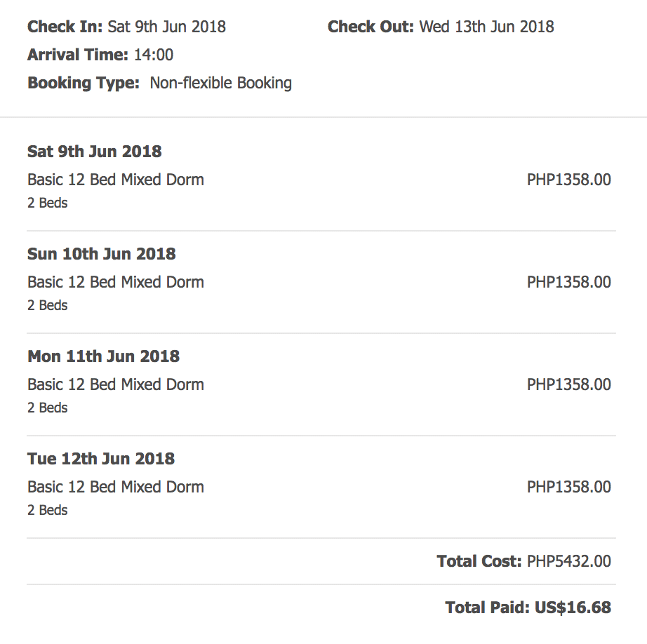This screenshot has height=644, width=647.
Task: Click Basic 12 Bed Mixed Dorm under Tuesday
Action: [116, 487]
